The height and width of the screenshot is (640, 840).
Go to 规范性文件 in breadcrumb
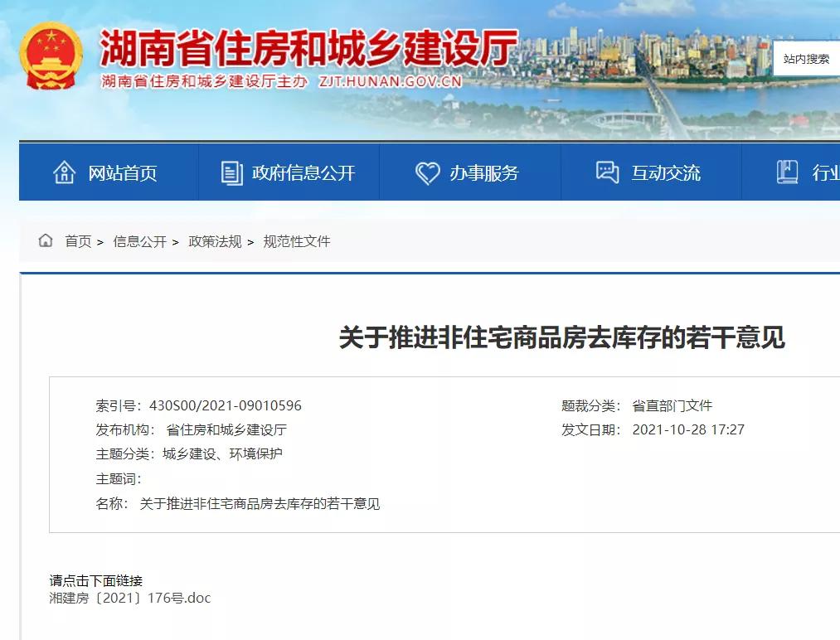click(297, 241)
